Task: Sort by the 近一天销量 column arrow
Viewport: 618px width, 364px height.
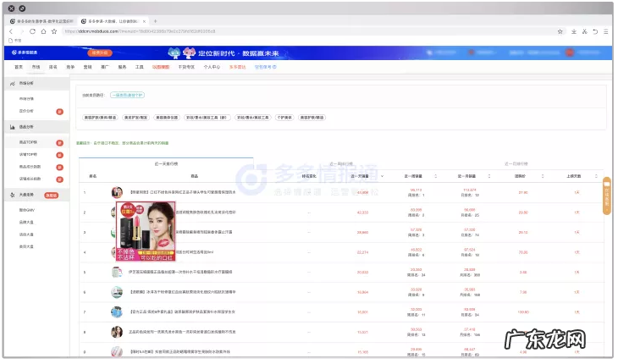Action: pyautogui.click(x=383, y=177)
